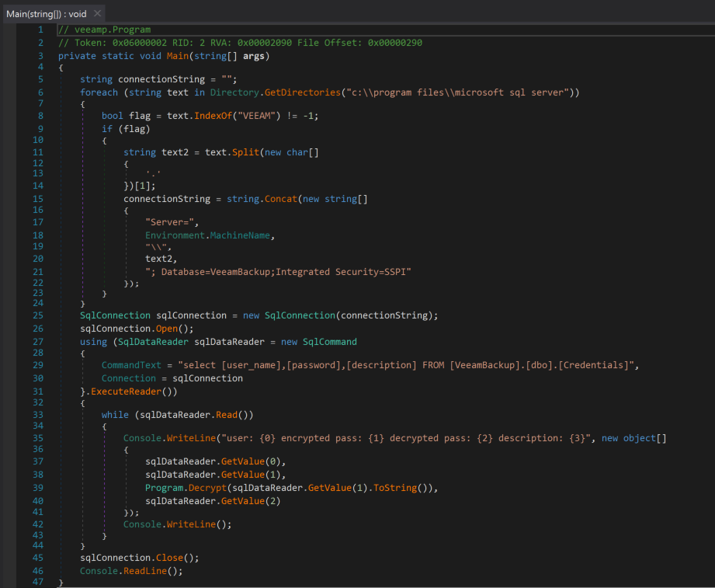Select the "VEEAM" string literal
Image resolution: width=715 pixels, height=588 pixels.
coord(256,116)
